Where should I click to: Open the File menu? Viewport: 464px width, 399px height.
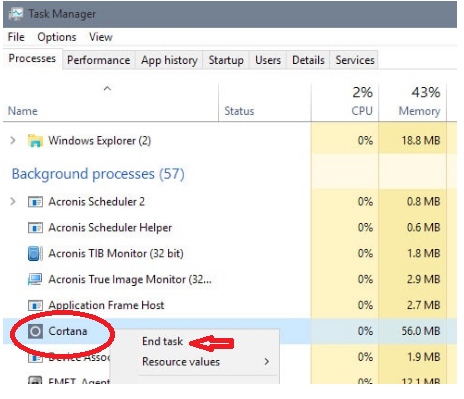16,37
